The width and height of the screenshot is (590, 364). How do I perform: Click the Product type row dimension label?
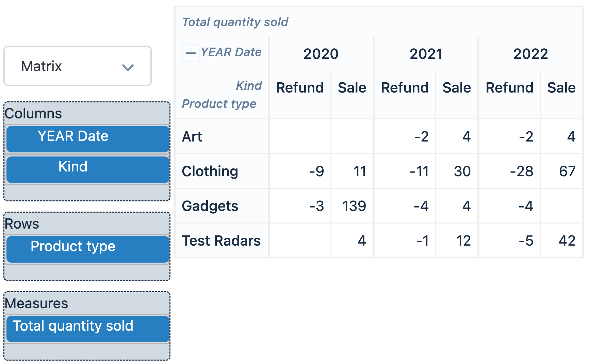pyautogui.click(x=219, y=103)
